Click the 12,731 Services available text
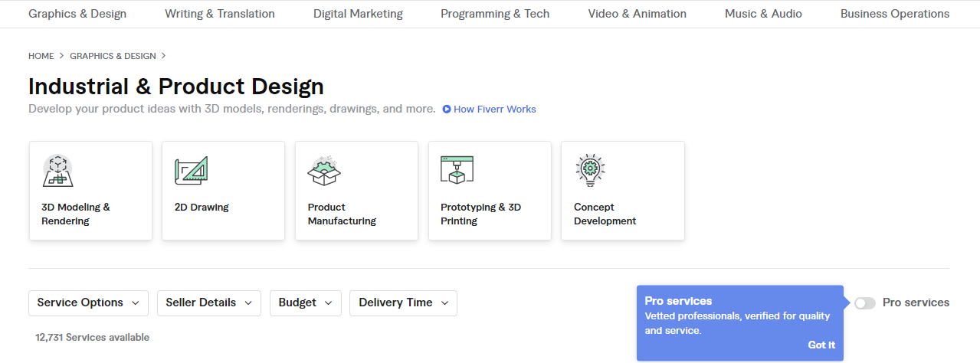 pyautogui.click(x=92, y=338)
